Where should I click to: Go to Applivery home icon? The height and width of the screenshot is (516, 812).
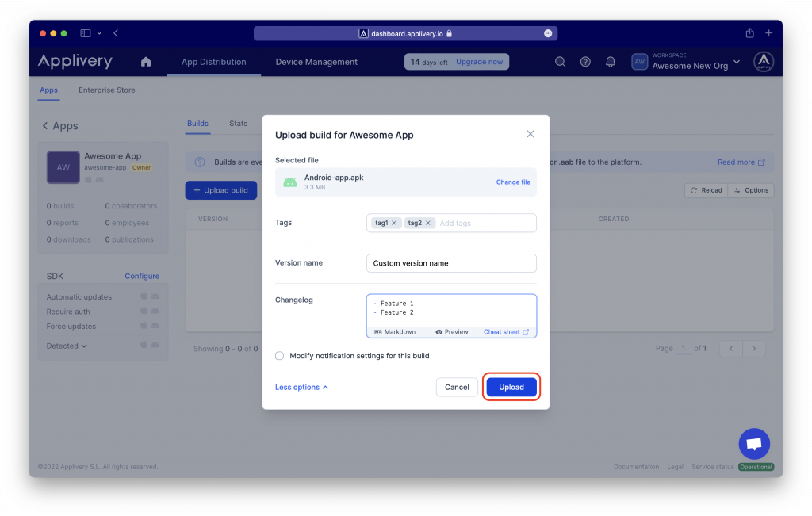(146, 62)
